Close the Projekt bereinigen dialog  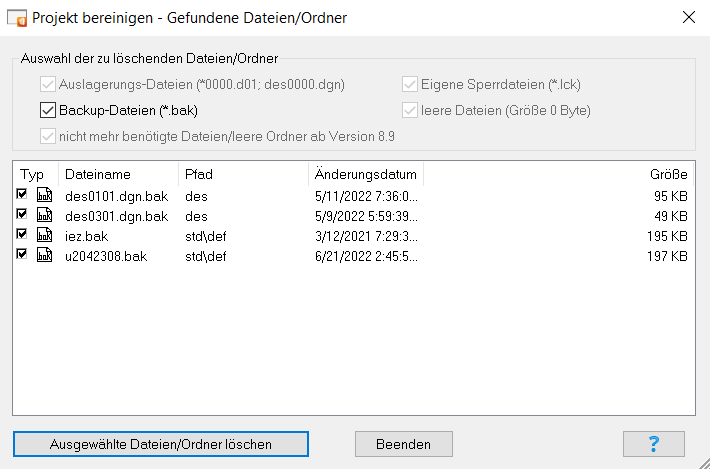click(x=688, y=17)
